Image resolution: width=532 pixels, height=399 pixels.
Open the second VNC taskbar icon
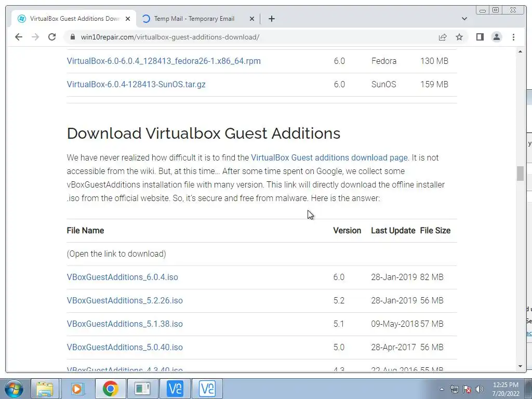pos(207,389)
